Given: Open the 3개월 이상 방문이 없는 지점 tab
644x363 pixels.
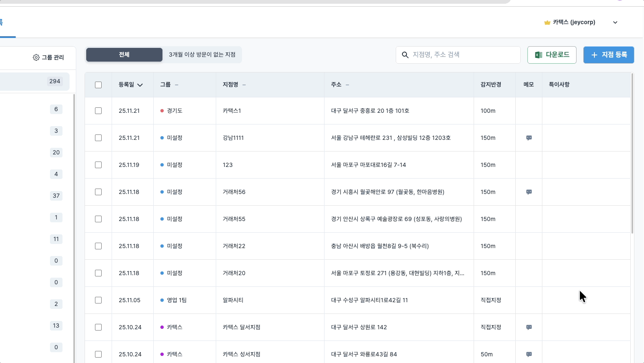Looking at the screenshot, I should click(202, 55).
